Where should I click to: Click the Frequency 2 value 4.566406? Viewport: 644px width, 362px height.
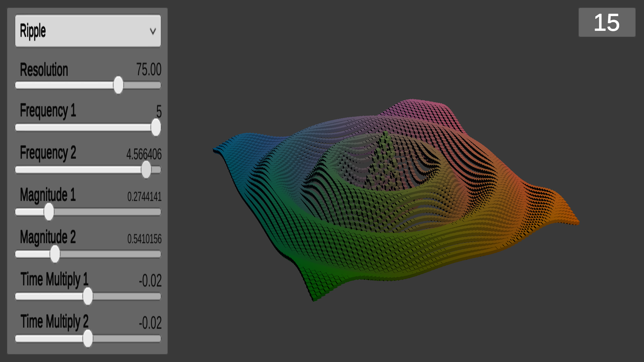click(x=144, y=154)
